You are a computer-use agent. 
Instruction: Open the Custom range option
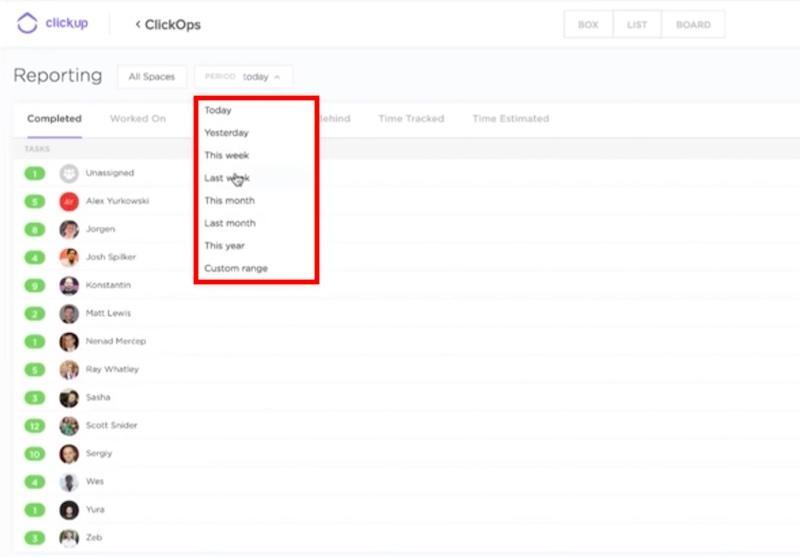236,268
